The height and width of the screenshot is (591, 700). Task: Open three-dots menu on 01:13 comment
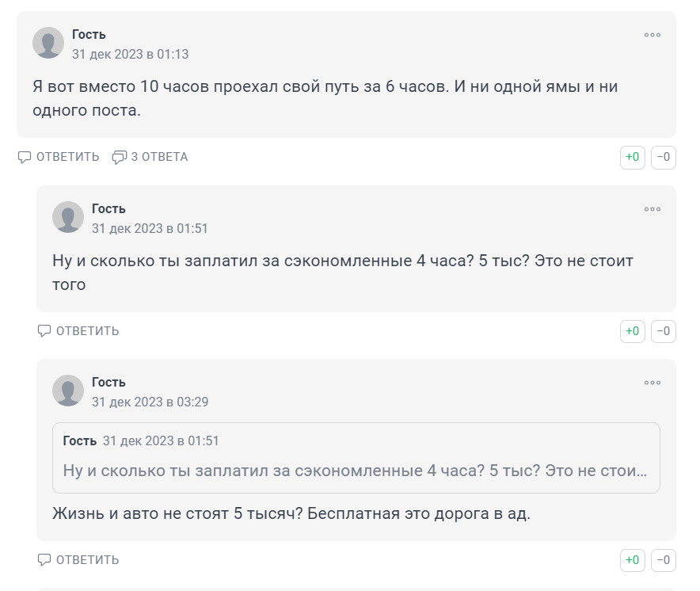(x=652, y=35)
